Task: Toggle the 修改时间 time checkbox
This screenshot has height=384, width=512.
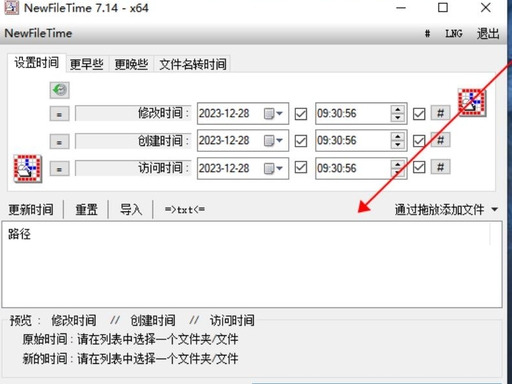Action: point(419,114)
